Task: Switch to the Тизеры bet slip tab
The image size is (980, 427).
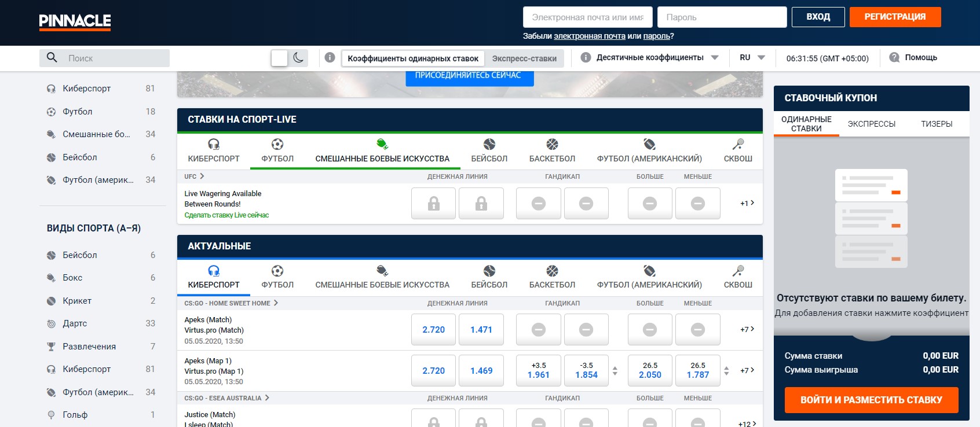Action: pyautogui.click(x=937, y=124)
